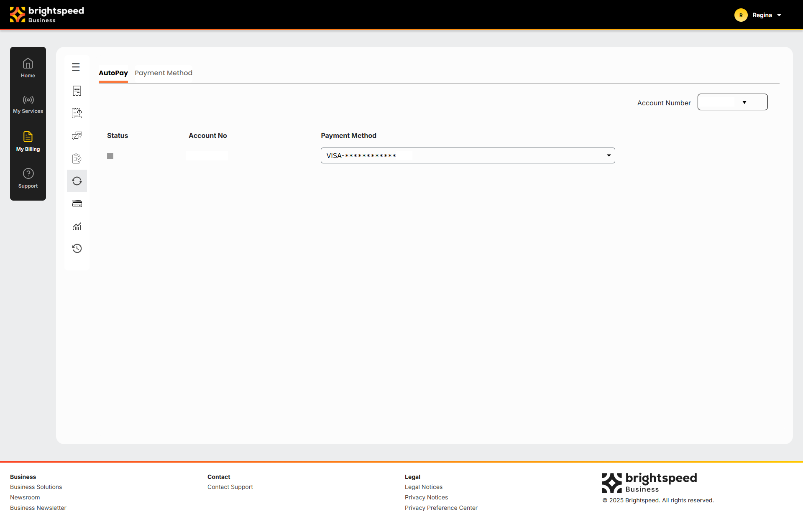Switch to the Payment Method tab
This screenshot has width=803, height=532.
coord(164,73)
